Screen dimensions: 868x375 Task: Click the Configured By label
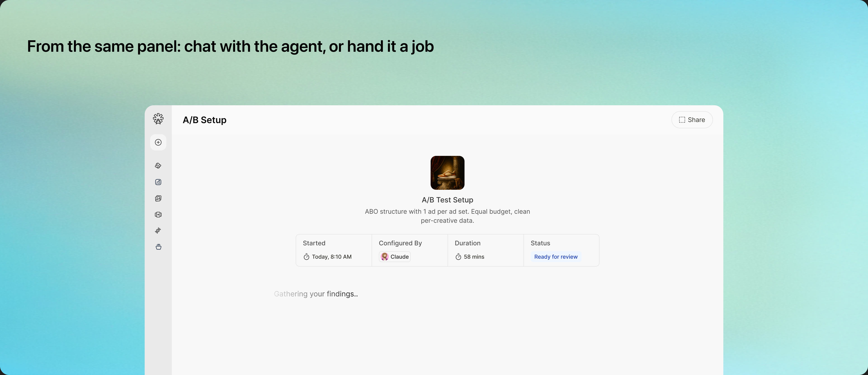400,243
